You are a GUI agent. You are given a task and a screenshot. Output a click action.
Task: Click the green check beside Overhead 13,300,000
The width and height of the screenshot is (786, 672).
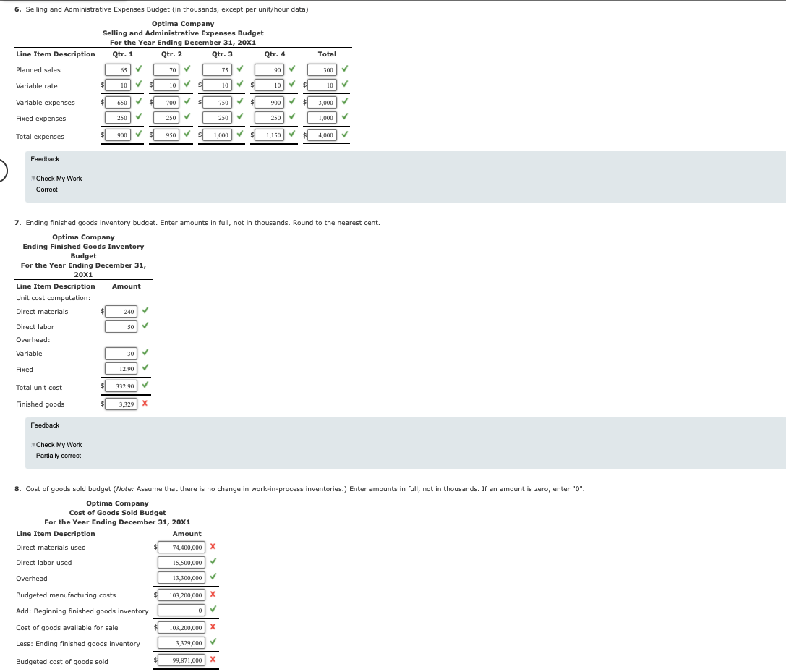click(213, 577)
